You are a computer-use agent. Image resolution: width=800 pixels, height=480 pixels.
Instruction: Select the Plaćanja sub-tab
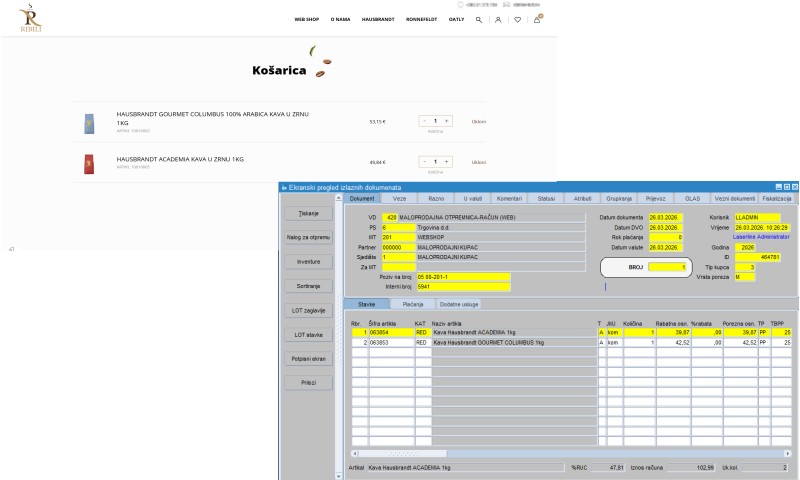click(413, 304)
